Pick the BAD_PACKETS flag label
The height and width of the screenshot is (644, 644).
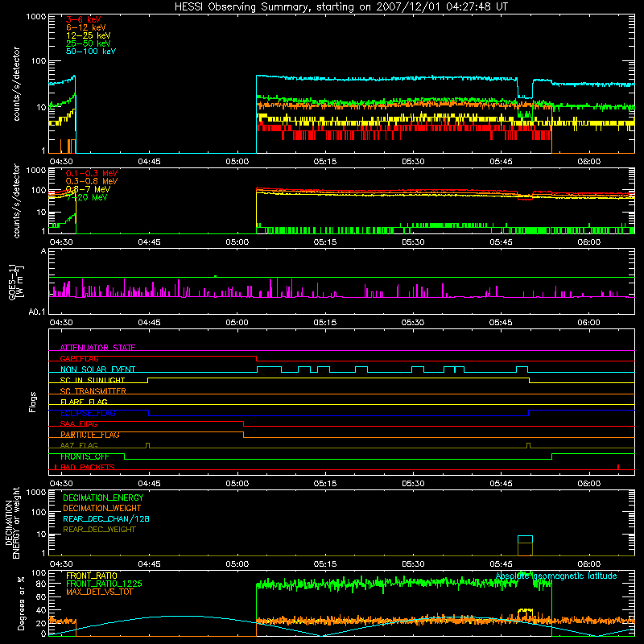pyautogui.click(x=88, y=468)
